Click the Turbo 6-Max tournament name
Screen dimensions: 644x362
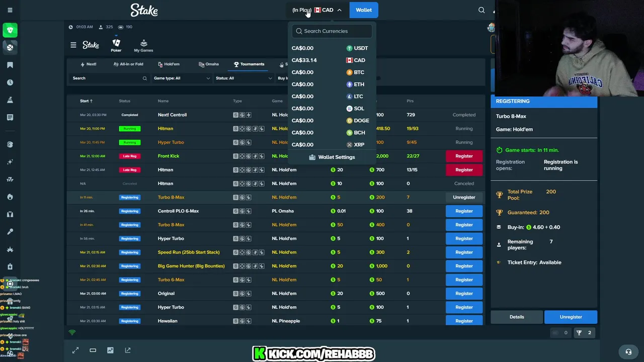pyautogui.click(x=171, y=280)
